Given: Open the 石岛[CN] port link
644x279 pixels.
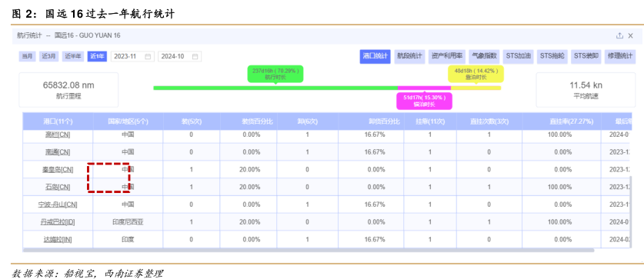Looking at the screenshot, I should click(58, 187).
